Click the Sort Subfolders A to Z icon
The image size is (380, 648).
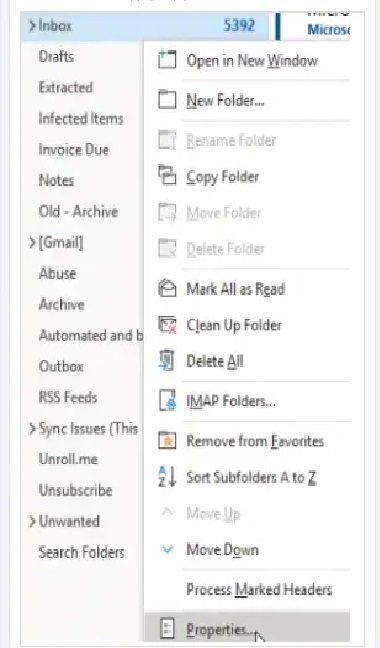coord(167,476)
